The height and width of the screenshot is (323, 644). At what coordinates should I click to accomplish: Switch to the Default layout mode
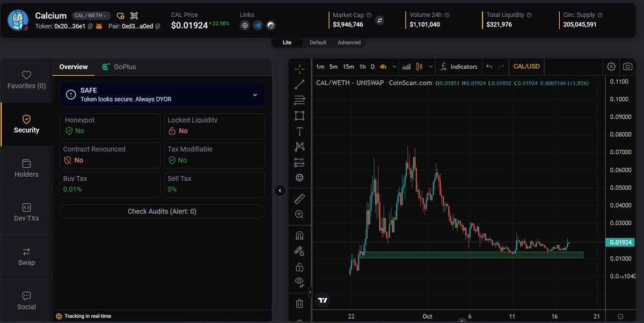pyautogui.click(x=318, y=42)
